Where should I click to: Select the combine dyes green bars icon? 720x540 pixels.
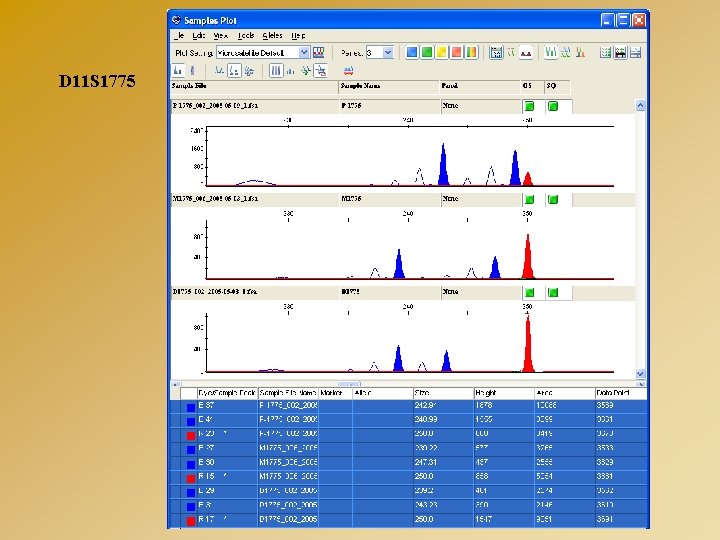point(551,53)
